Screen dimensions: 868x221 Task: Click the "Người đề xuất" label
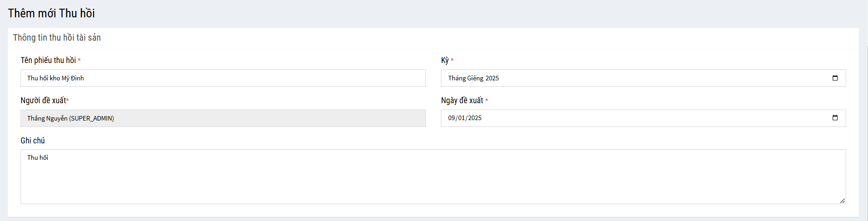click(43, 100)
